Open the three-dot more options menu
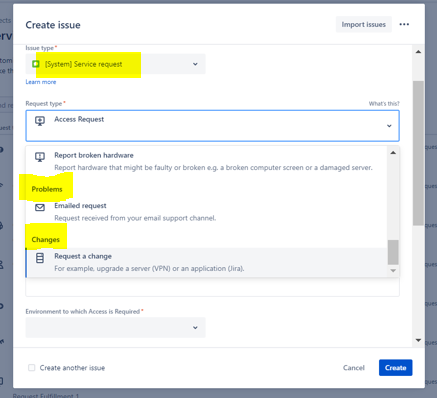 click(x=404, y=24)
